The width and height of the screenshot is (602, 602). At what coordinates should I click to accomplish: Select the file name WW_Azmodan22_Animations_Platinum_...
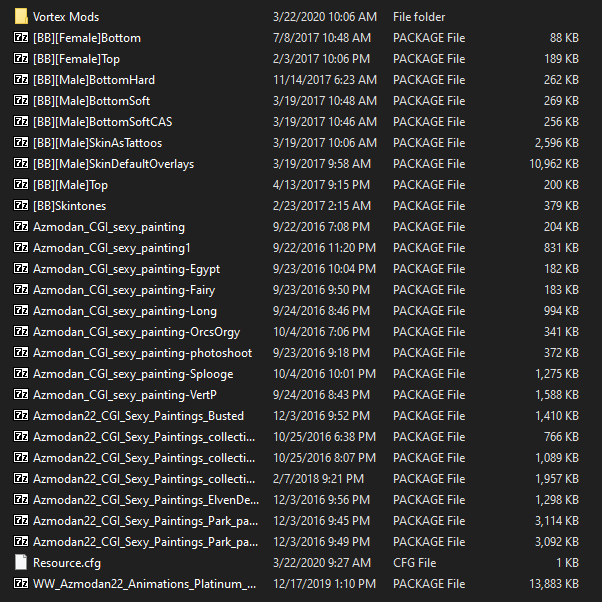tap(144, 584)
